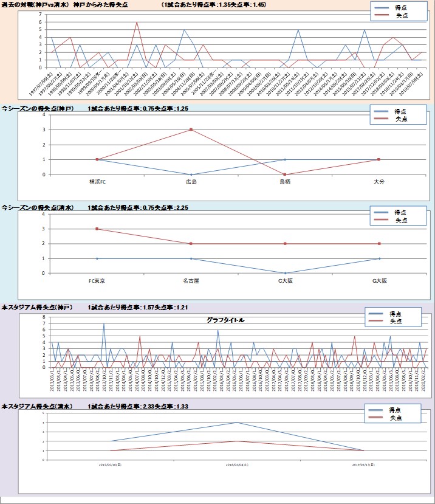Click the G大阪 axis label
Image resolution: width=435 pixels, height=504 pixels.
(x=379, y=281)
